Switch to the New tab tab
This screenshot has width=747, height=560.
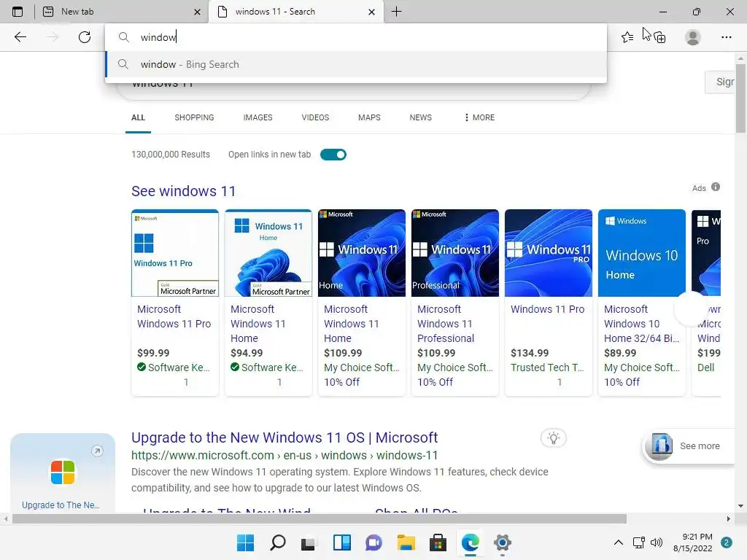click(122, 12)
